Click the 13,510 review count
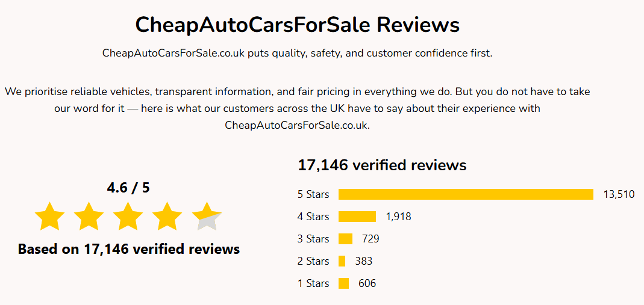The width and height of the screenshot is (644, 305). tap(619, 194)
